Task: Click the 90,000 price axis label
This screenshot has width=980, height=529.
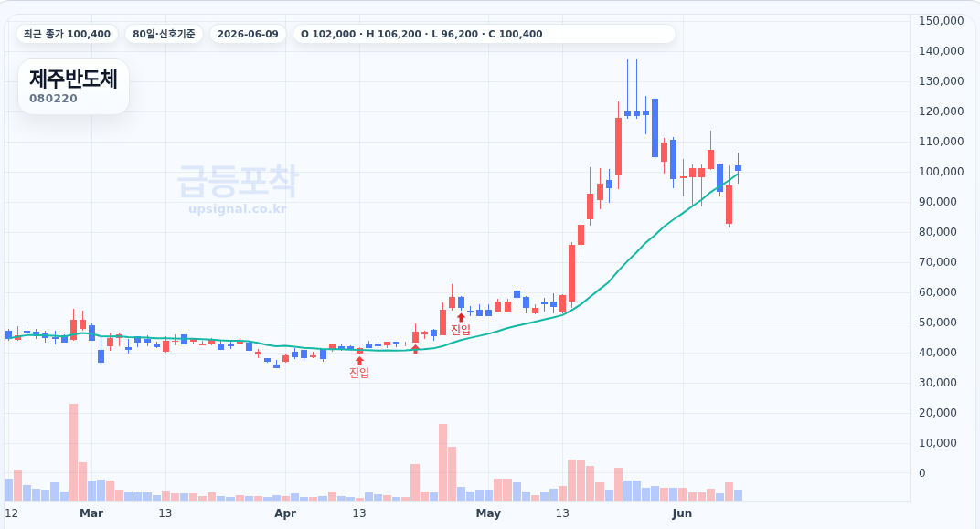Action: point(938,201)
